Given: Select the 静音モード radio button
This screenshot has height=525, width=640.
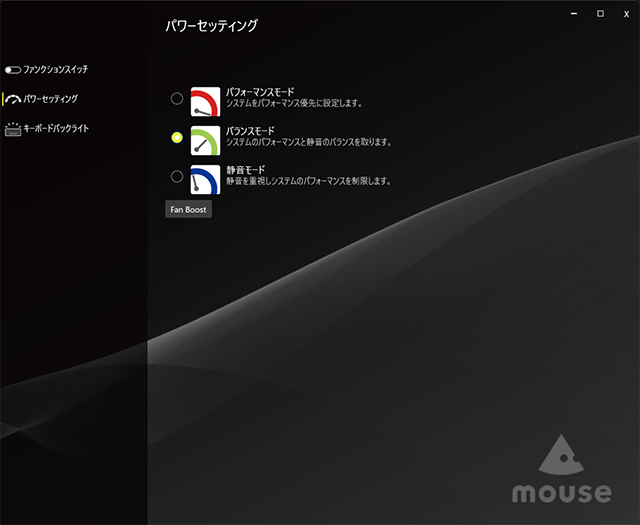Looking at the screenshot, I should [x=177, y=176].
